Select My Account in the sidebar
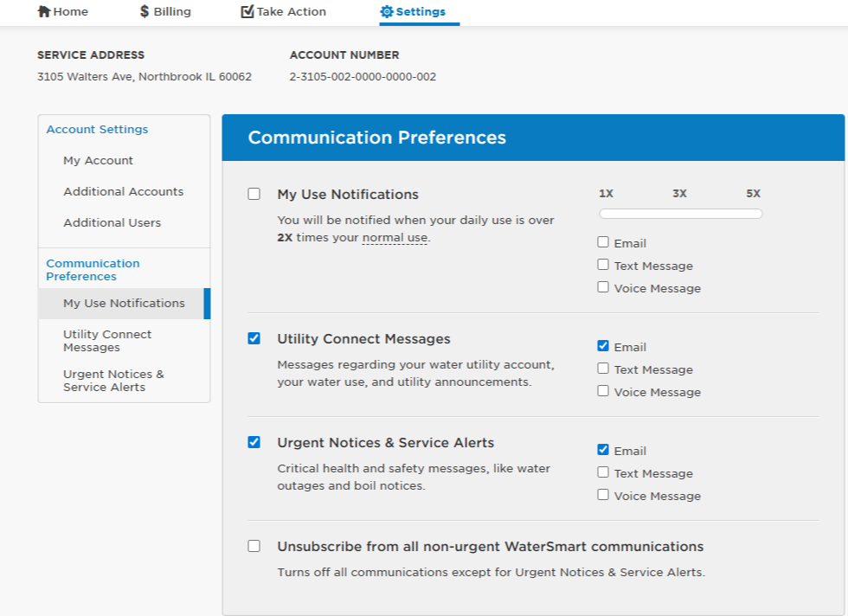 coord(98,160)
